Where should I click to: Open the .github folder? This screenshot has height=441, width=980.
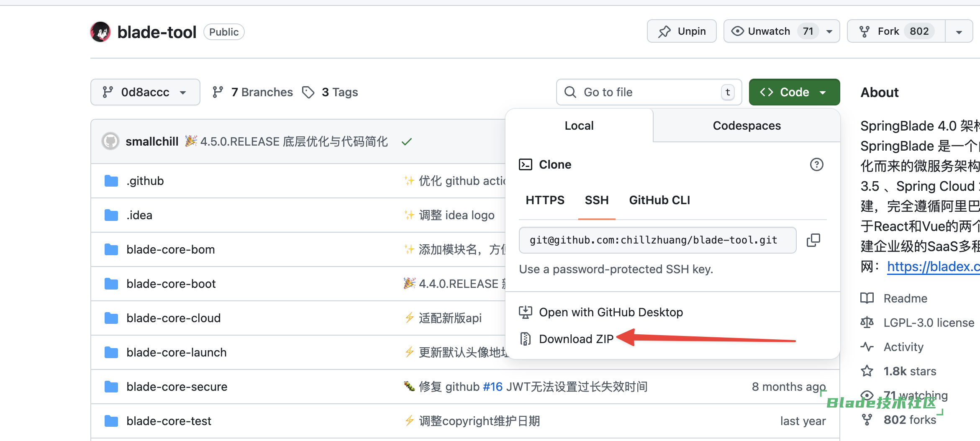(145, 181)
